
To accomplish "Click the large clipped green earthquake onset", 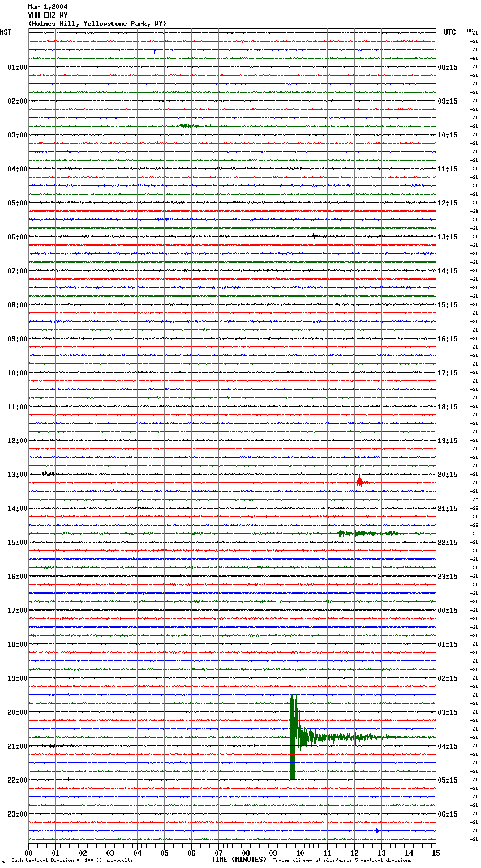I will point(293,737).
